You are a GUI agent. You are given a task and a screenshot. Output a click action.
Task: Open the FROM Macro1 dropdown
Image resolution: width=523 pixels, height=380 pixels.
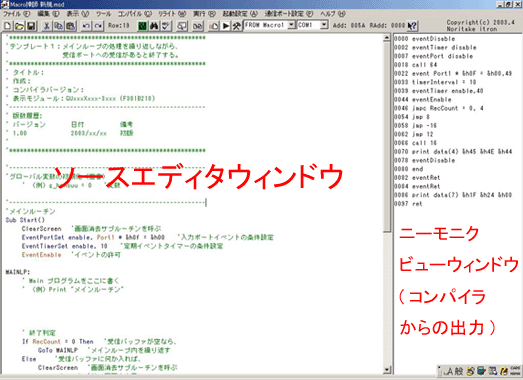[291, 25]
